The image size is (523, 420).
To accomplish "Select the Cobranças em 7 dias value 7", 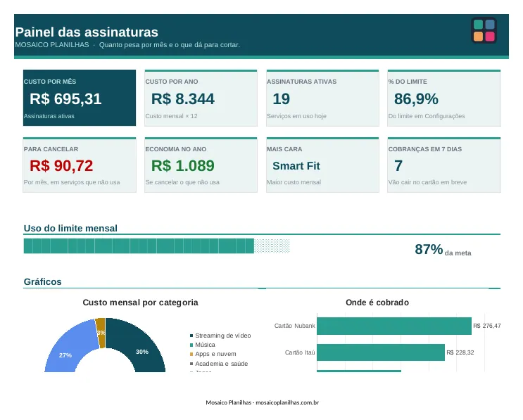I will 398,165.
